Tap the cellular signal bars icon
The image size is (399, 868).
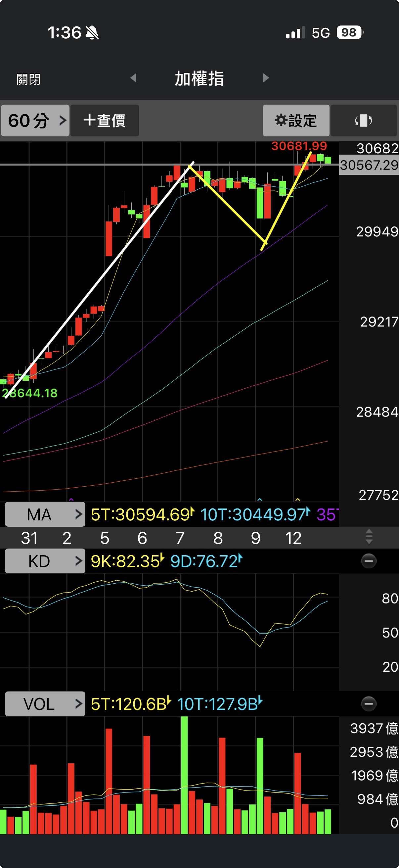pos(295,33)
